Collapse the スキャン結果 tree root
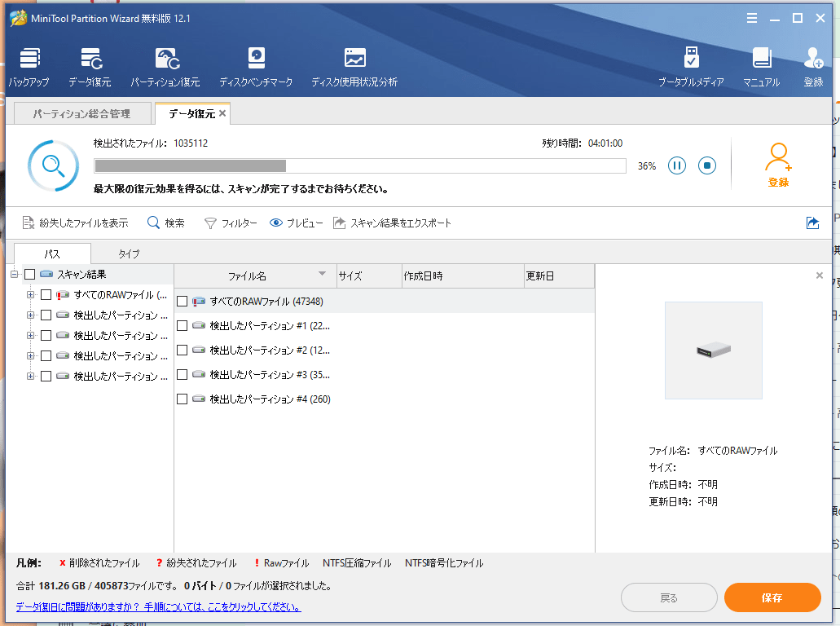 (x=15, y=275)
